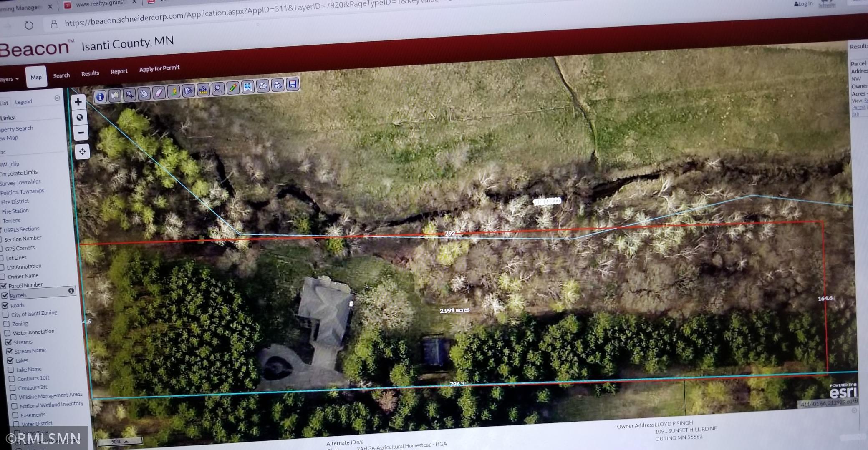Reload the page in browser
The height and width of the screenshot is (450, 868).
tap(29, 25)
